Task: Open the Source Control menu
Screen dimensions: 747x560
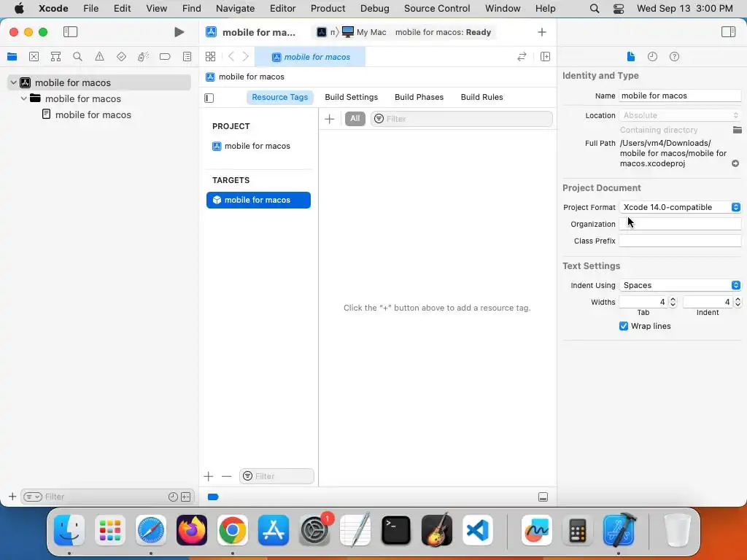Action: [x=437, y=8]
